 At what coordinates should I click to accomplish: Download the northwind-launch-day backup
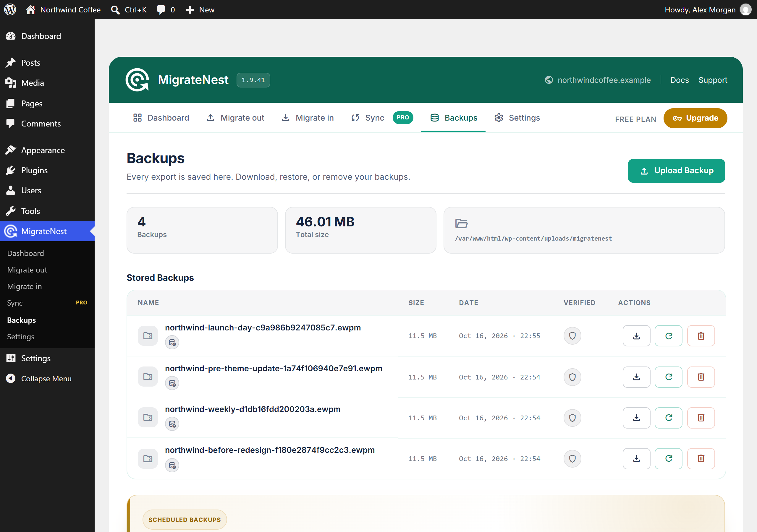tap(636, 335)
